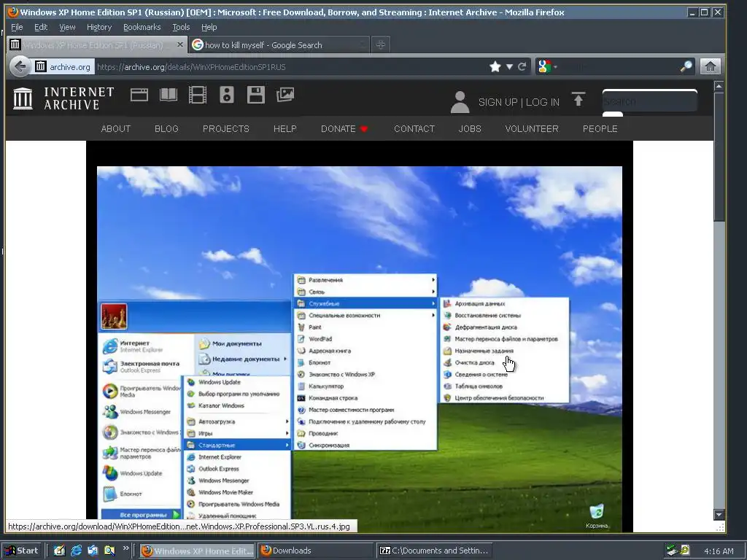
Task: Open the BLOG link
Action: 166,128
